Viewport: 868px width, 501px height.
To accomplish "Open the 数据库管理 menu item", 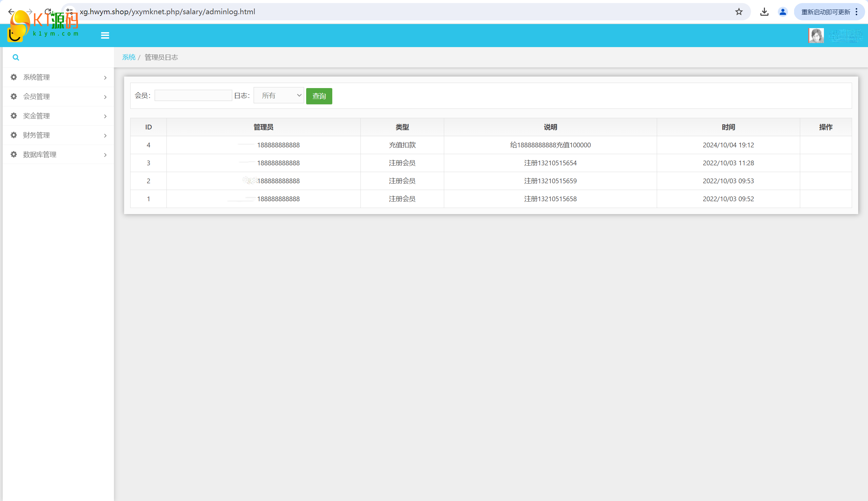I will coord(40,154).
